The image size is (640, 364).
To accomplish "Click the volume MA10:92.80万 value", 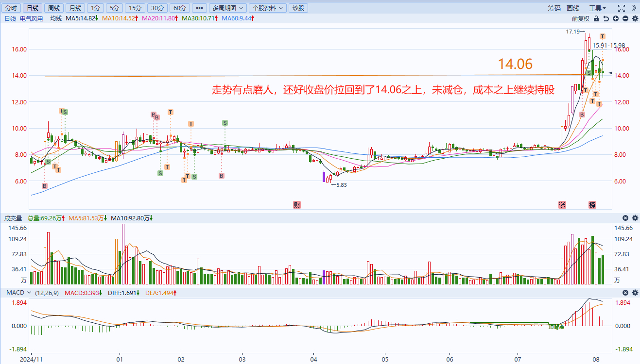I will (133, 218).
